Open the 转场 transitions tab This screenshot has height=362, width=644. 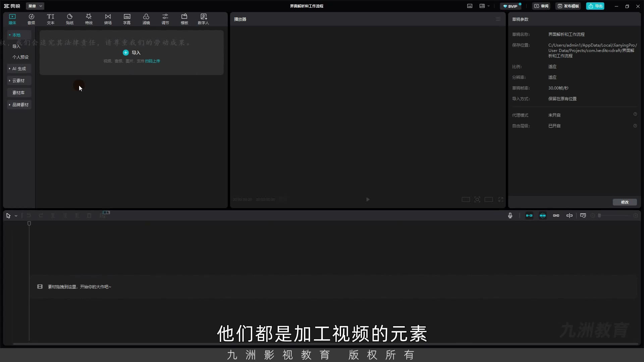click(x=108, y=19)
